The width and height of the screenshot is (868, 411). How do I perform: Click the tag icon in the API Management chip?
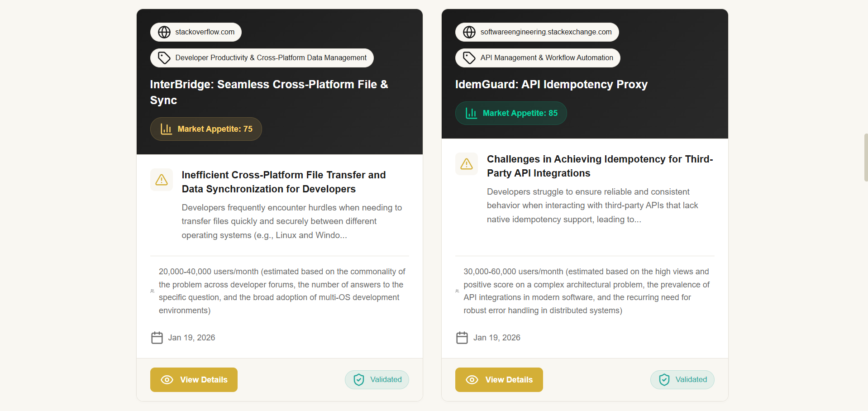click(x=469, y=57)
